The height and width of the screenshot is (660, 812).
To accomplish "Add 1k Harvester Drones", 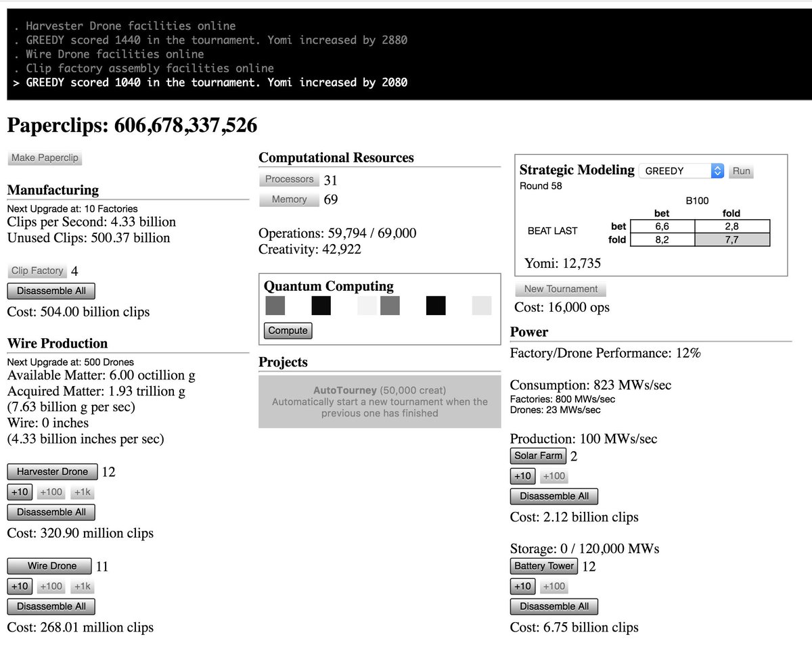I will click(x=82, y=492).
